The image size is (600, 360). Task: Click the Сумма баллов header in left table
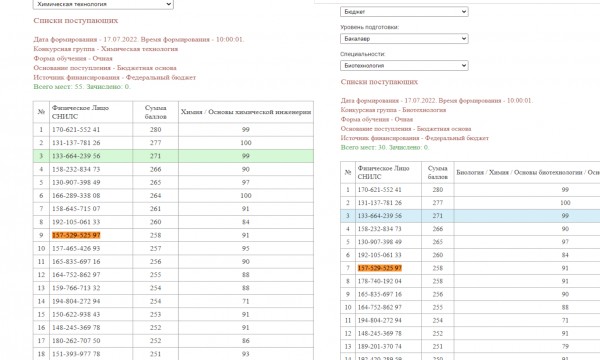point(155,112)
